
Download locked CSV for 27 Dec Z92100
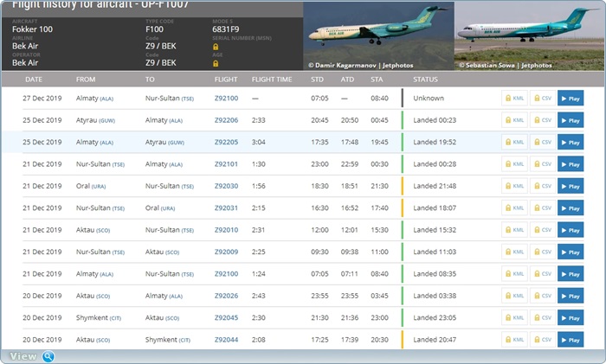coord(543,98)
